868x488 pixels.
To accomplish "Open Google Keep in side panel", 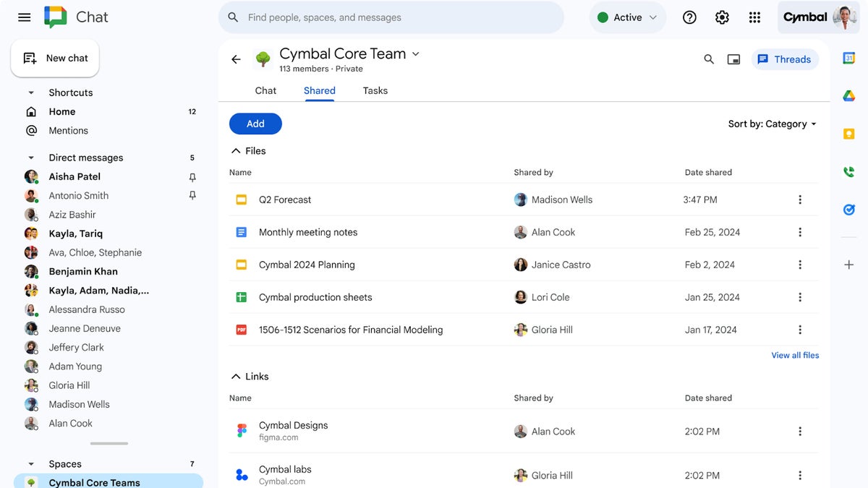I will pos(849,134).
